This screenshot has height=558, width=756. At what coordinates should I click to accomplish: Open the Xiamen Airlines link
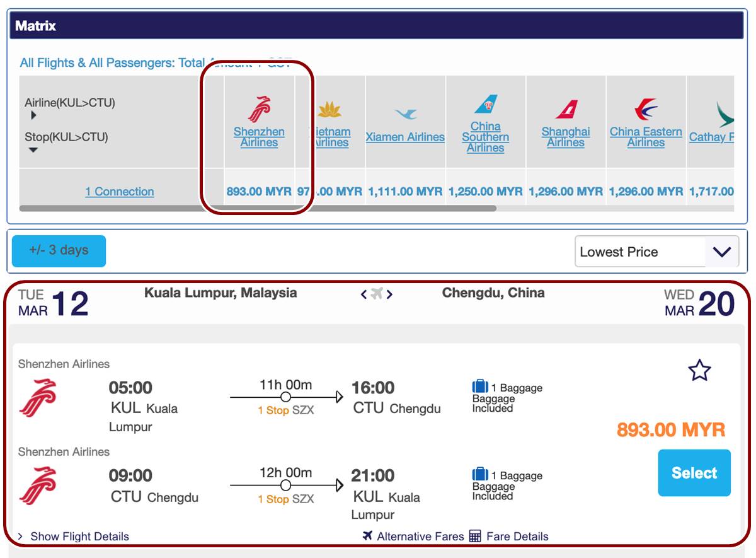coord(405,137)
